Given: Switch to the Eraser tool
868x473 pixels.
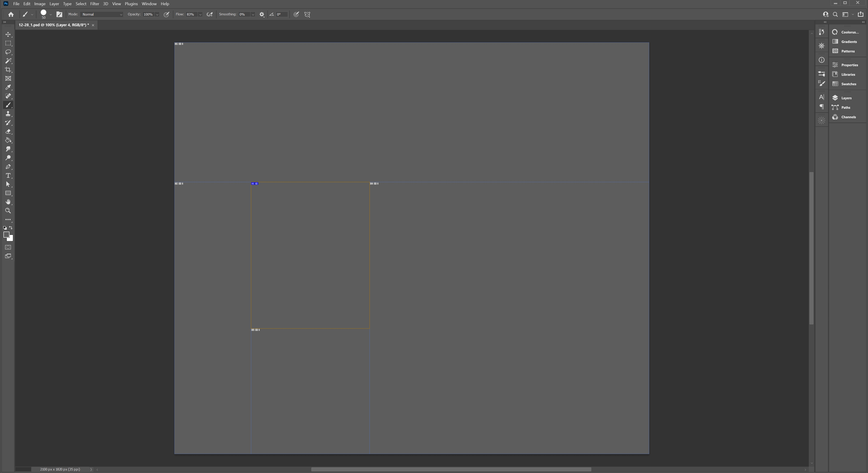Looking at the screenshot, I should click(8, 132).
